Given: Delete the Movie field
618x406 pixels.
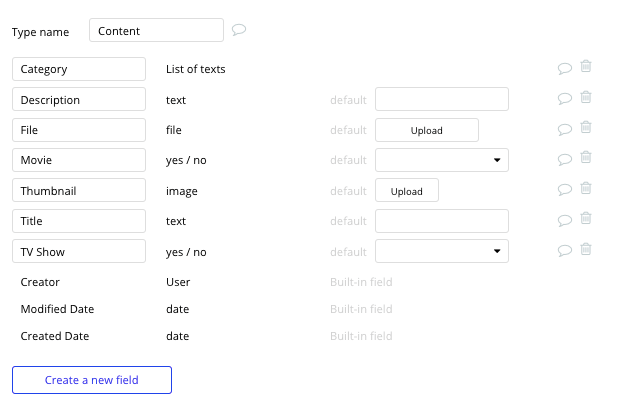Looking at the screenshot, I should [x=586, y=158].
